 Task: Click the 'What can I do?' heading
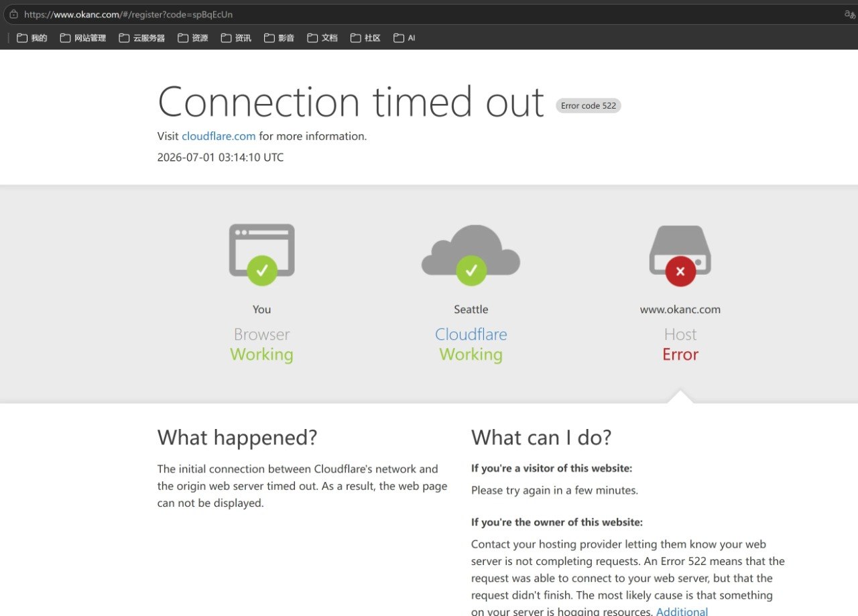[542, 438]
